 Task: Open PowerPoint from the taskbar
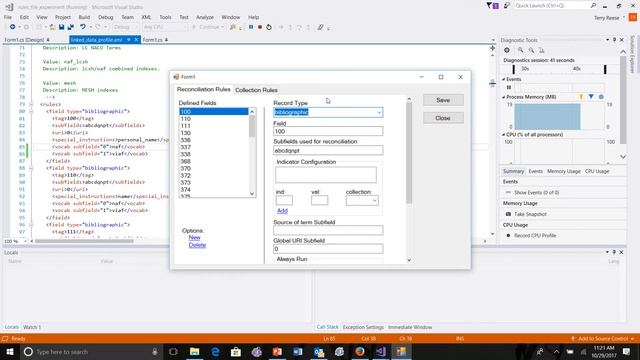tap(277, 351)
